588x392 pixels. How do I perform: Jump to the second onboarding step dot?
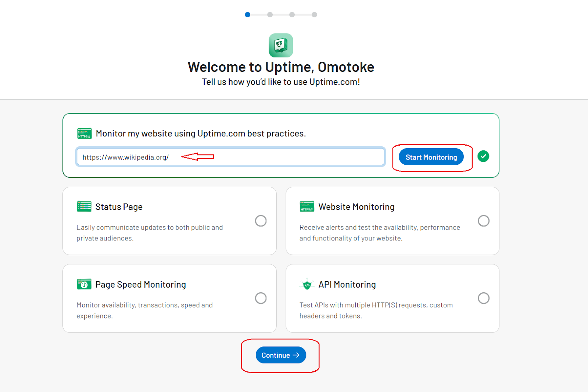point(270,15)
